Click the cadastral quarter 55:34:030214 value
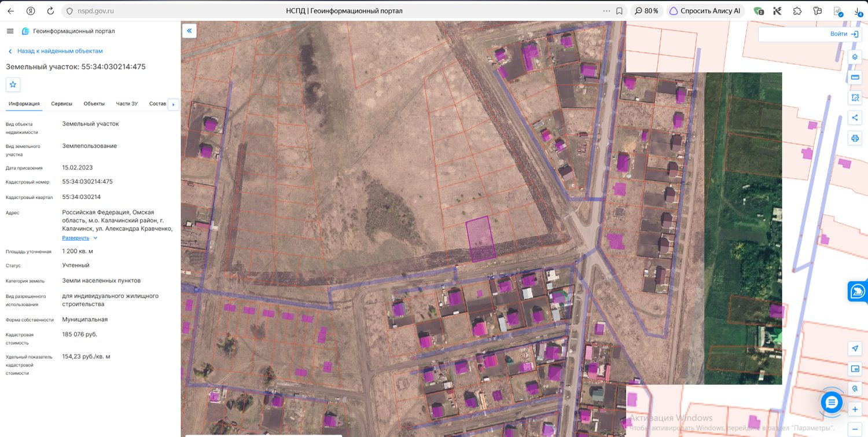 [x=82, y=197]
